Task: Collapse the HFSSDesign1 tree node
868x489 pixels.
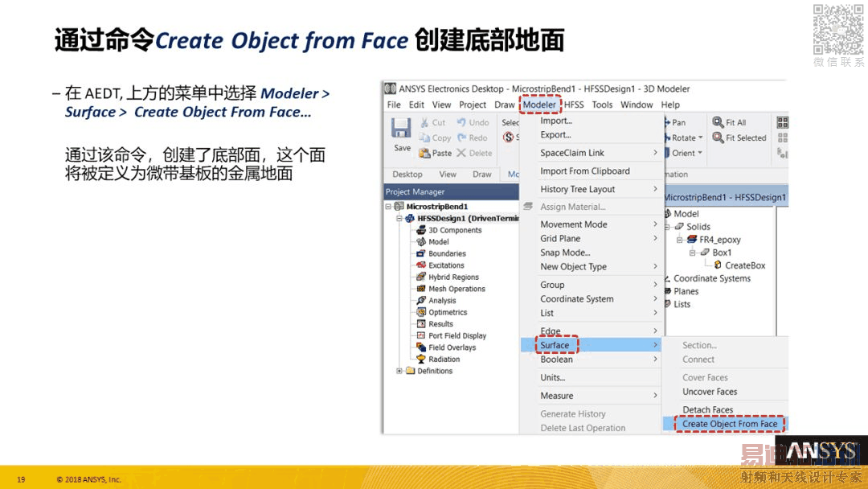Action: [x=399, y=218]
